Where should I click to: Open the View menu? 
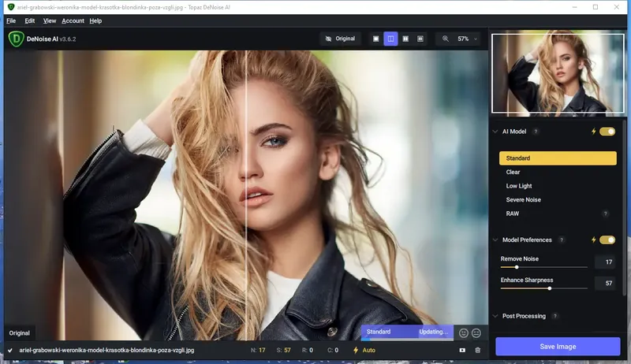pos(50,21)
